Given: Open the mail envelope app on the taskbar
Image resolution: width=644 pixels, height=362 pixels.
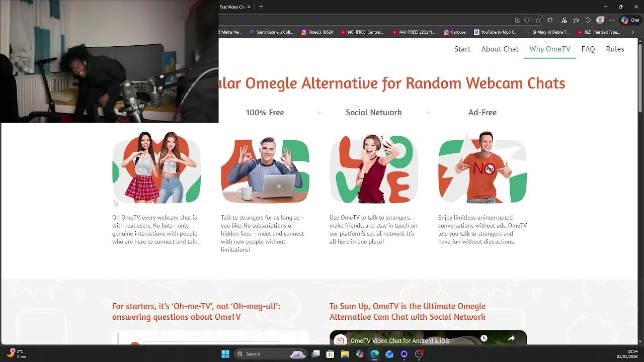Looking at the screenshot, I should [389, 354].
